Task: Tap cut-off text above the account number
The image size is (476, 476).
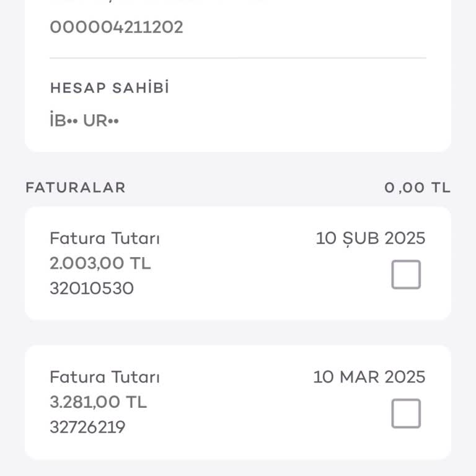Action: [x=155, y=2]
